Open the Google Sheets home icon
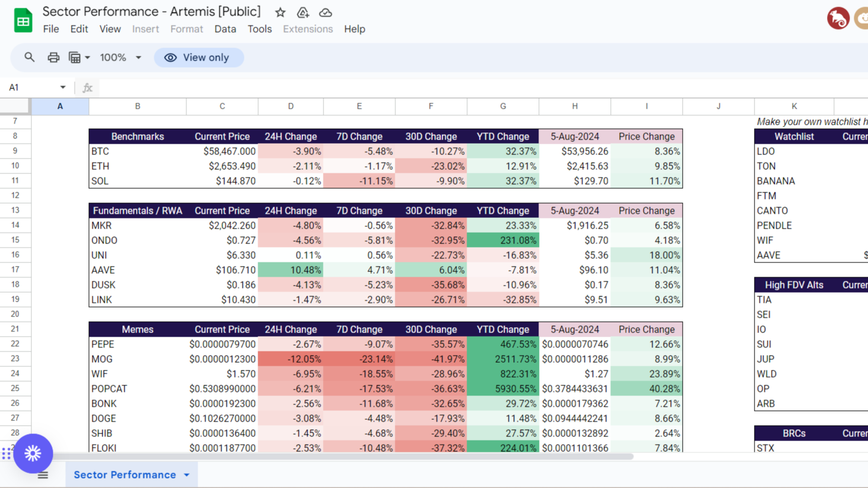 click(x=23, y=20)
